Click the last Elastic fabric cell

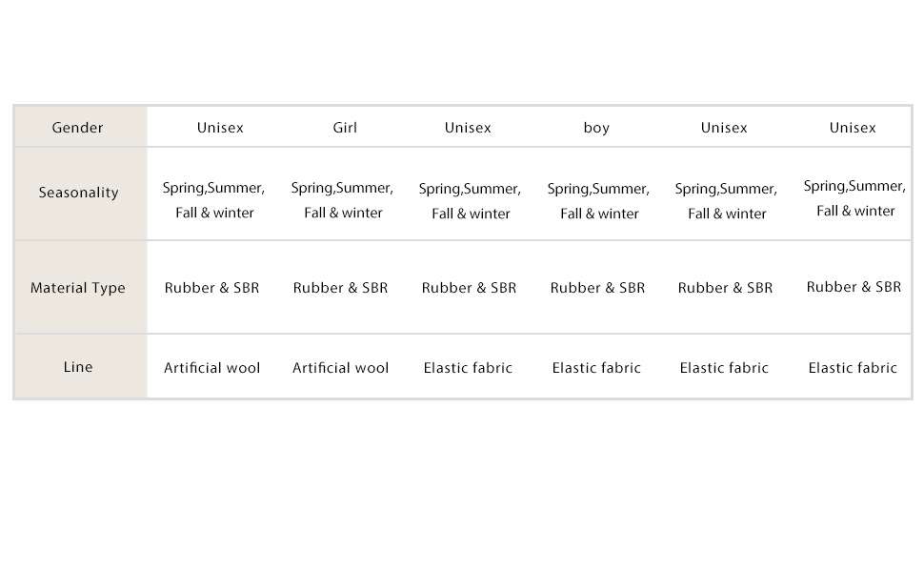853,368
